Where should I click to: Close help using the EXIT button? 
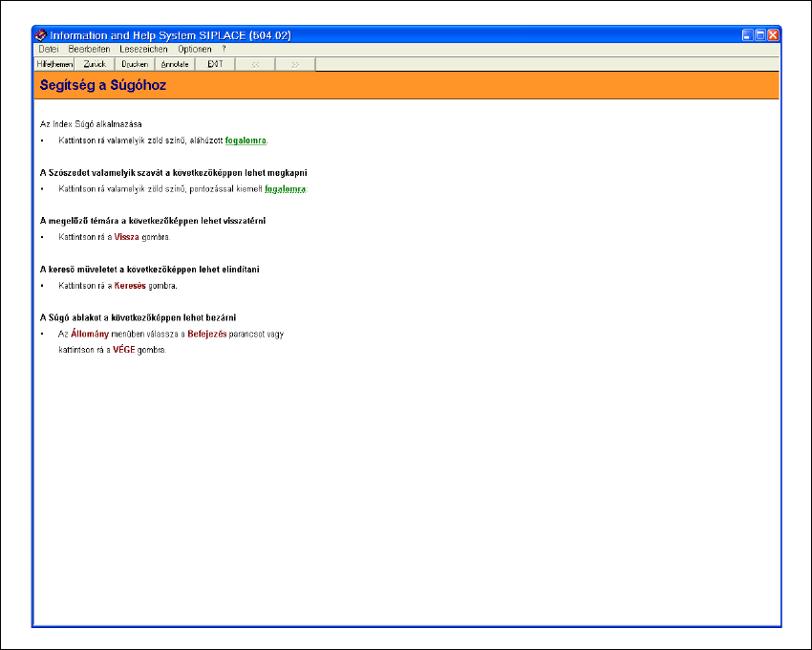(215, 64)
